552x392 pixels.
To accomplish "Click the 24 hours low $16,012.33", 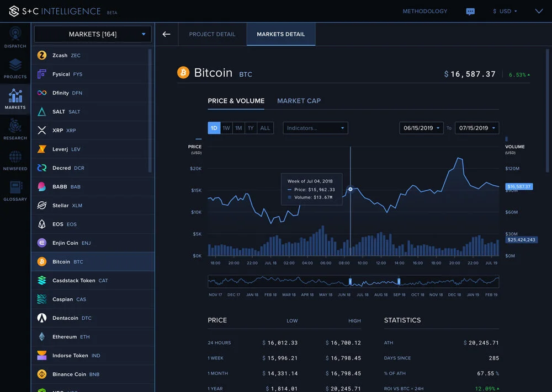I will point(280,343).
